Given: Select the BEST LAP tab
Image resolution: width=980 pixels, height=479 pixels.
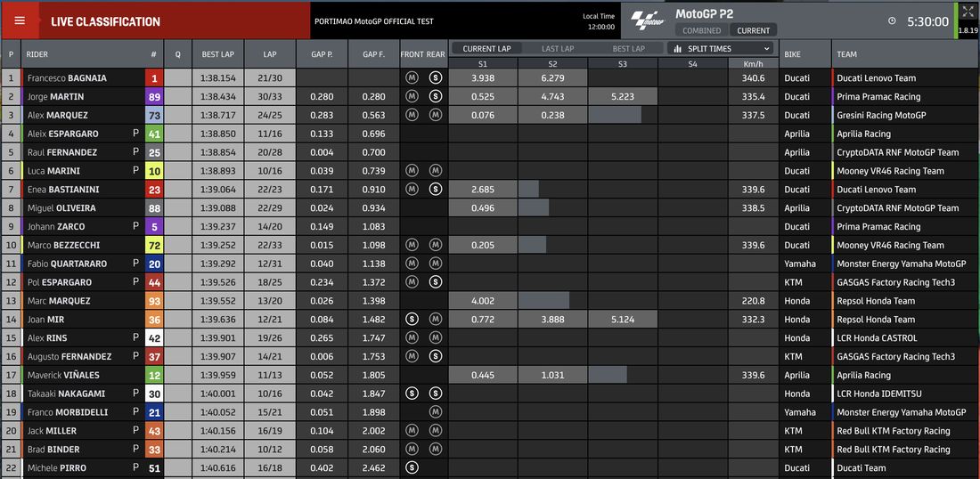Looking at the screenshot, I should (628, 49).
